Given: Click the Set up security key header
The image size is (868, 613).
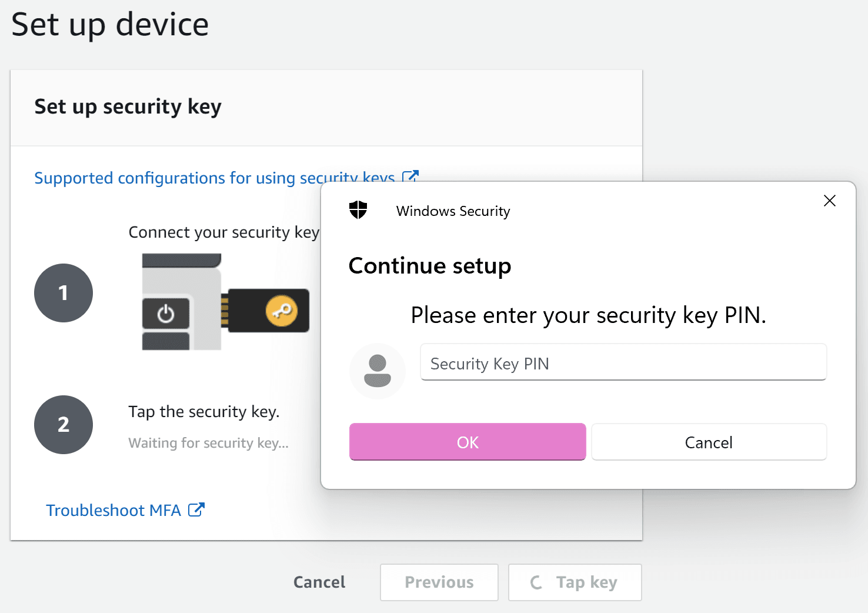Looking at the screenshot, I should click(x=128, y=106).
